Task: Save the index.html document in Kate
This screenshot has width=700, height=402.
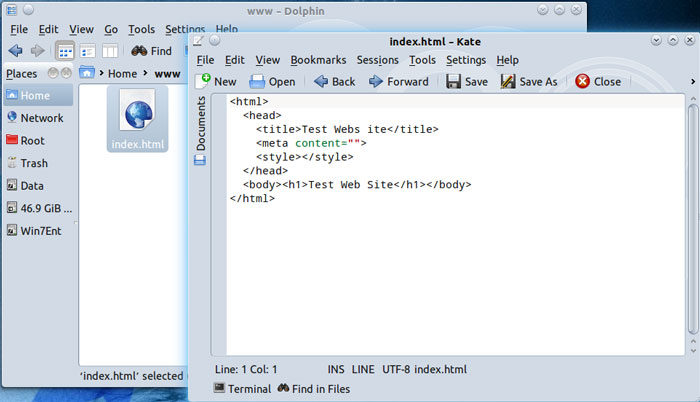Action: (467, 81)
